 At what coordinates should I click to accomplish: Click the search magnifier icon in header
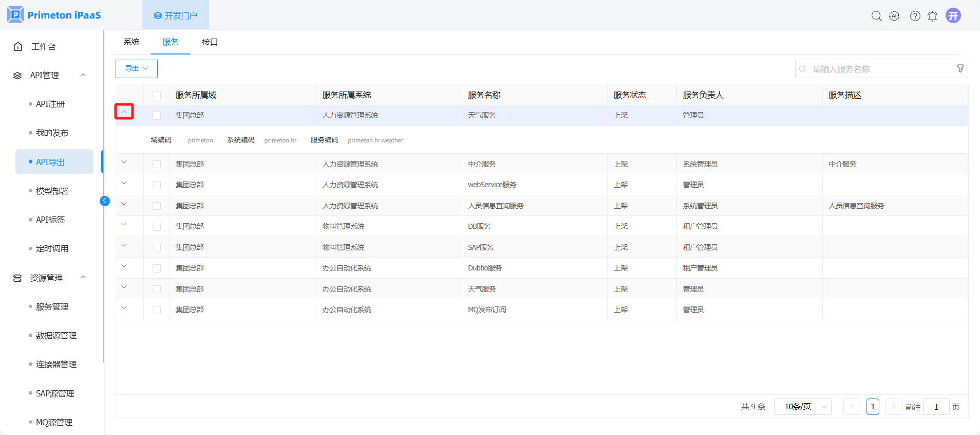(x=876, y=16)
